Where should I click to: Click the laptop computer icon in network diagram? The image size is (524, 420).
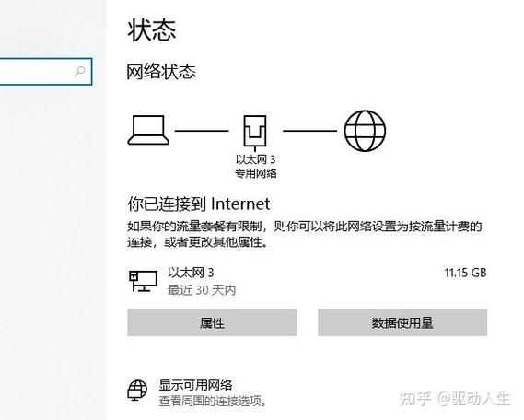point(148,130)
